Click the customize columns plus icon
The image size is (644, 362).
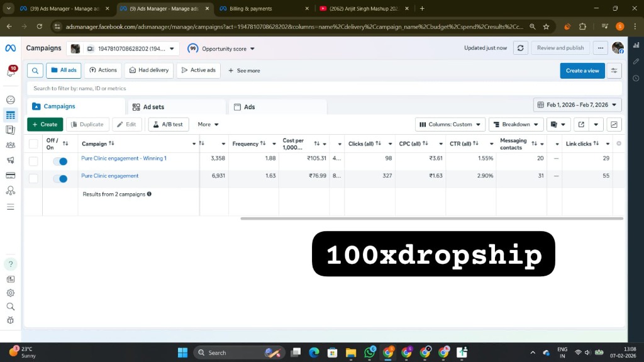click(x=619, y=144)
